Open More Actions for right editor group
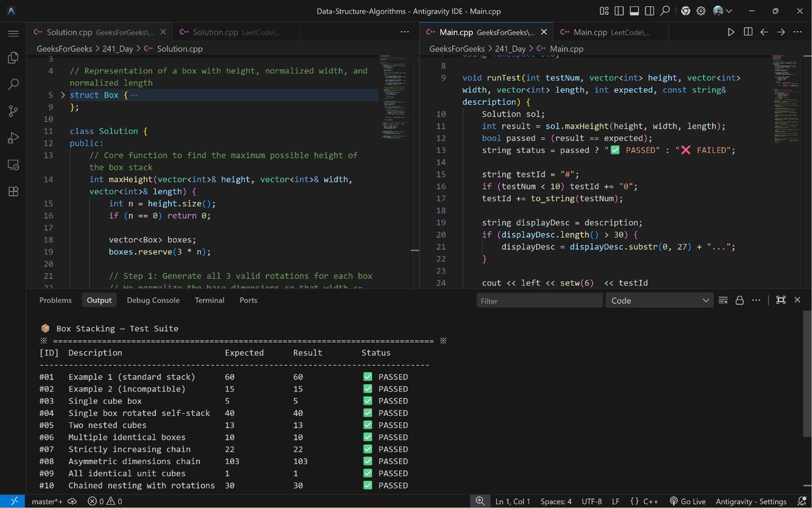The width and height of the screenshot is (812, 508). click(798, 32)
